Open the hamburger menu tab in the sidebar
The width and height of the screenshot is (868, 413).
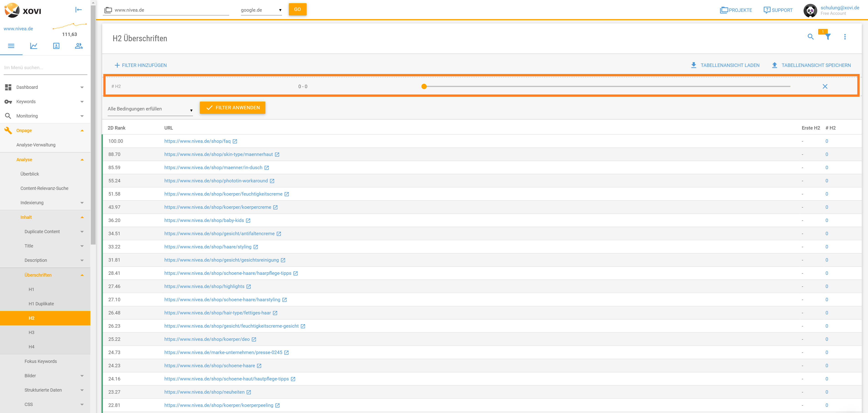pyautogui.click(x=11, y=46)
